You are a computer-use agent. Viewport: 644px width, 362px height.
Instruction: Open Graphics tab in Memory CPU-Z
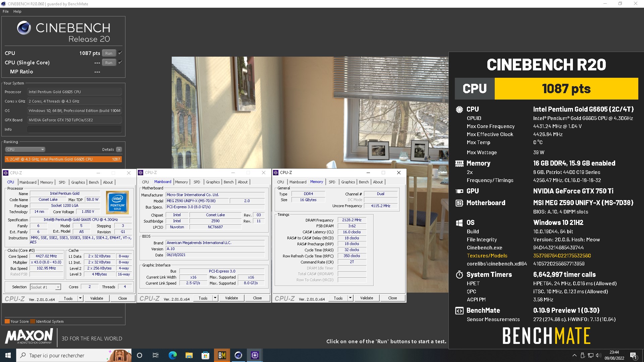[348, 182]
